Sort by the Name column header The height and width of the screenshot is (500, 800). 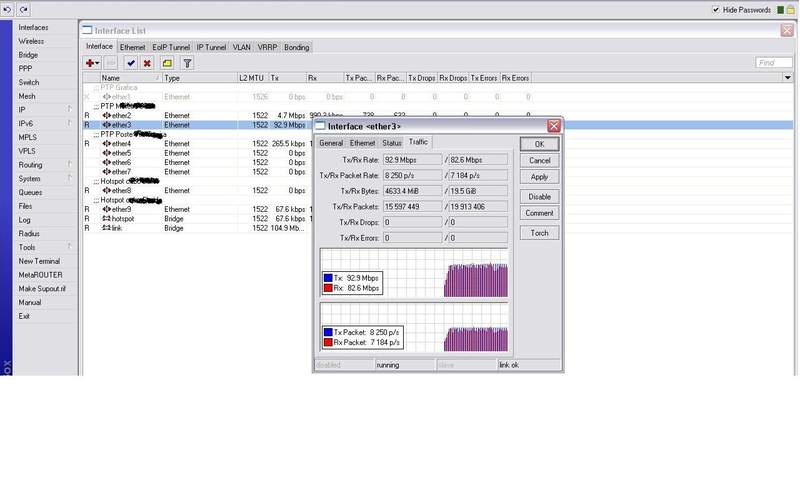click(x=131, y=78)
